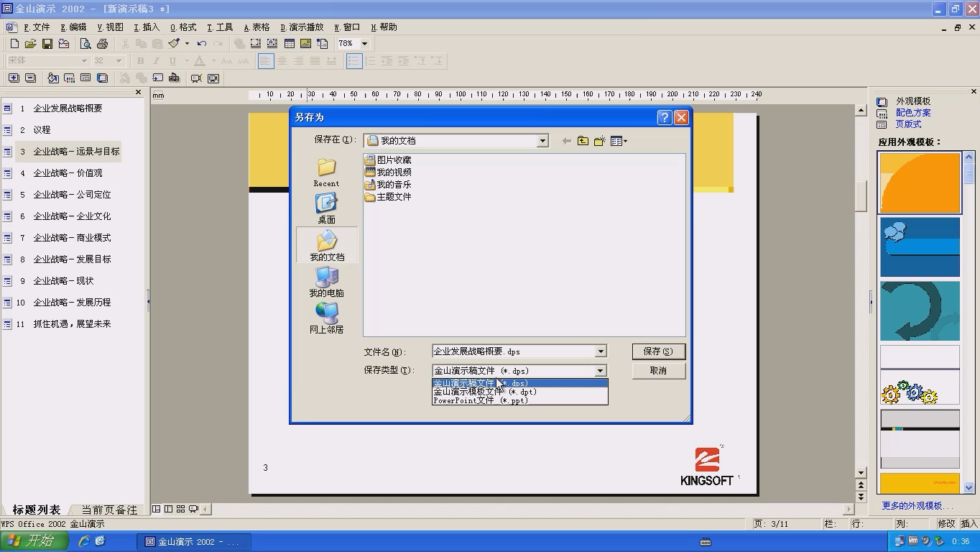Switch to the 当前页备注 tab
980x552 pixels.
108,510
